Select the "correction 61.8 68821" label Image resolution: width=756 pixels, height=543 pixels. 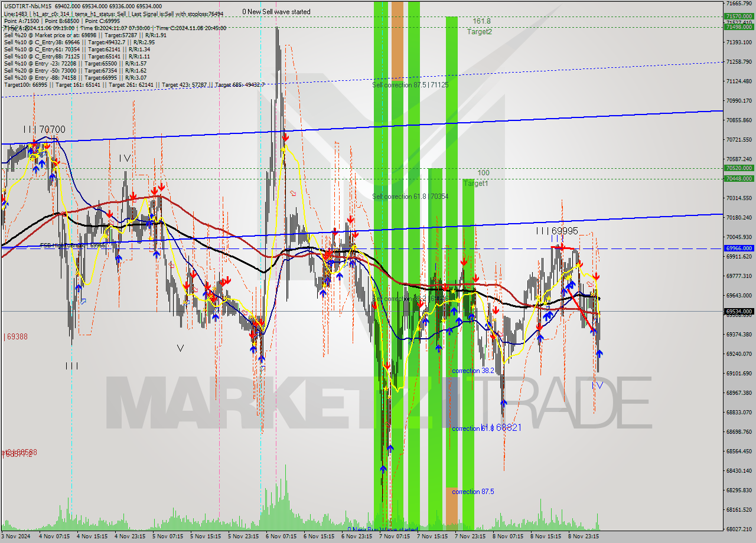(x=487, y=427)
